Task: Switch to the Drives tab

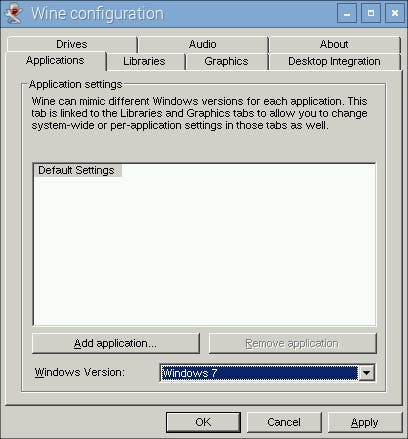Action: pyautogui.click(x=72, y=44)
